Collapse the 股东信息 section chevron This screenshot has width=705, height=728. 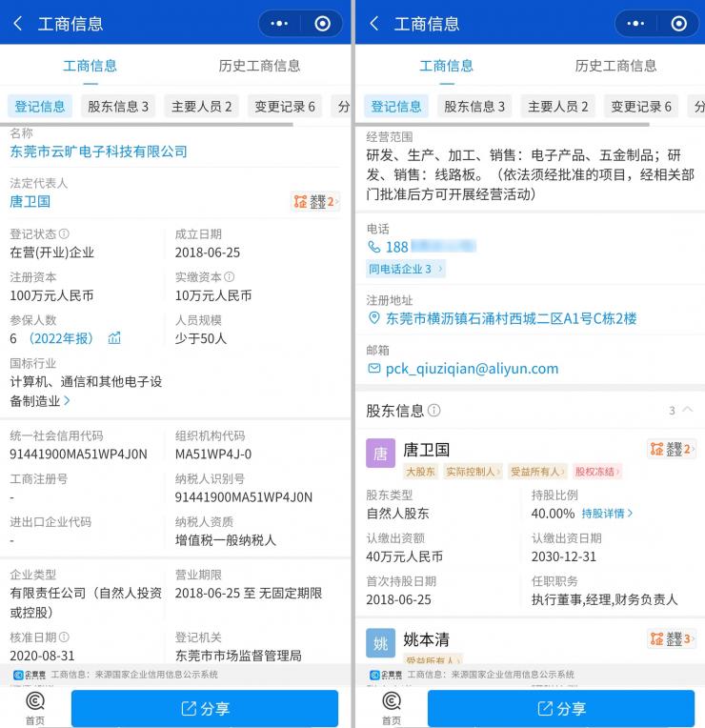688,410
